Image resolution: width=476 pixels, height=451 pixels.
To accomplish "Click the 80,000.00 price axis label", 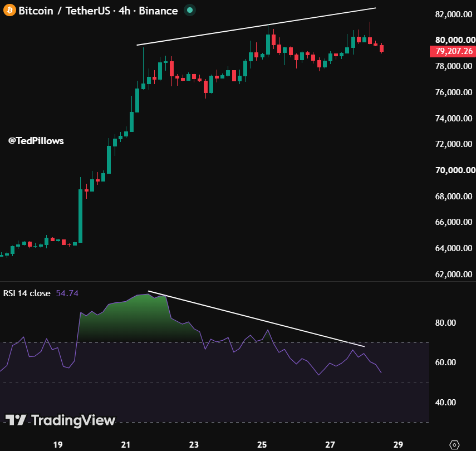I will tap(455, 40).
